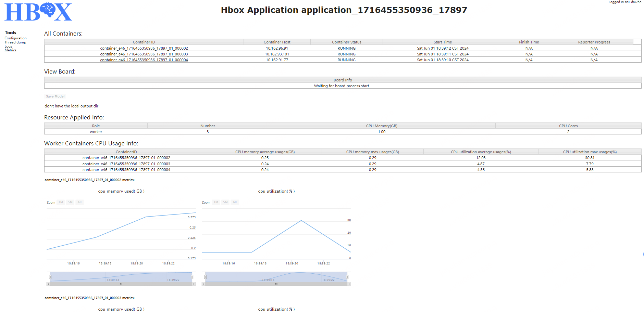Open the Metrics link in Tools
The image size is (644, 312).
tap(10, 50)
